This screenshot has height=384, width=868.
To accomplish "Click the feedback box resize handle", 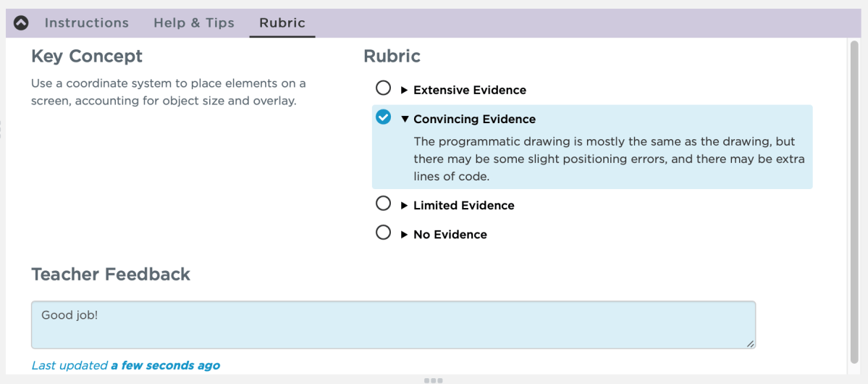I will (x=751, y=344).
